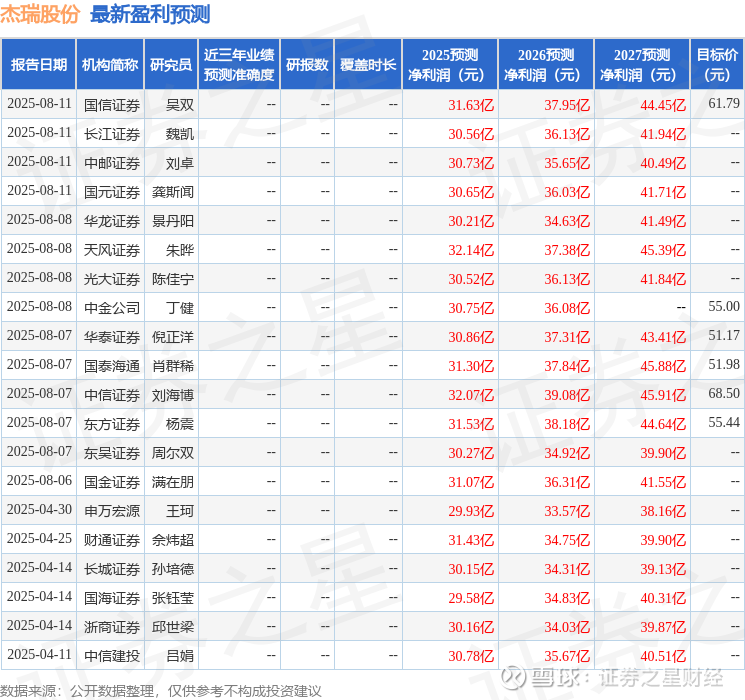Click the 2026预测净利润 header

click(x=546, y=65)
